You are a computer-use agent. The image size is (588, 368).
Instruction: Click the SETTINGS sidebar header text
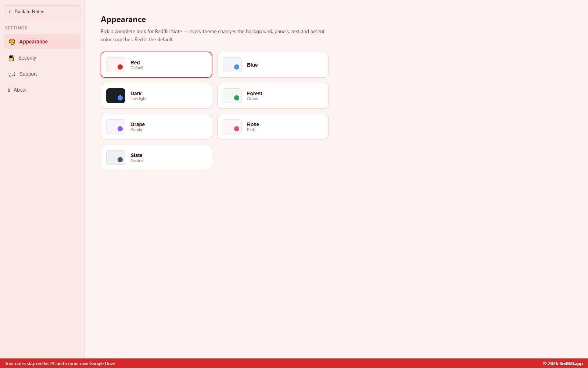16,28
